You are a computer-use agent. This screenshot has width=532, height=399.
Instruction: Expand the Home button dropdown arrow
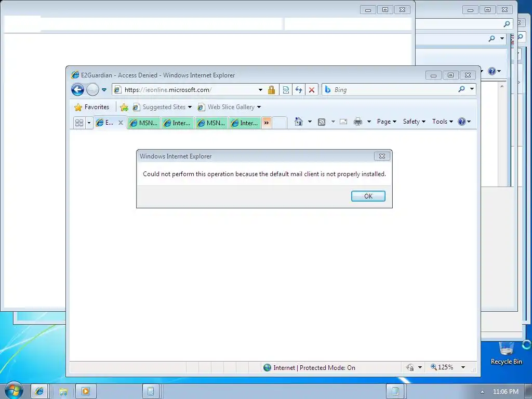(310, 122)
